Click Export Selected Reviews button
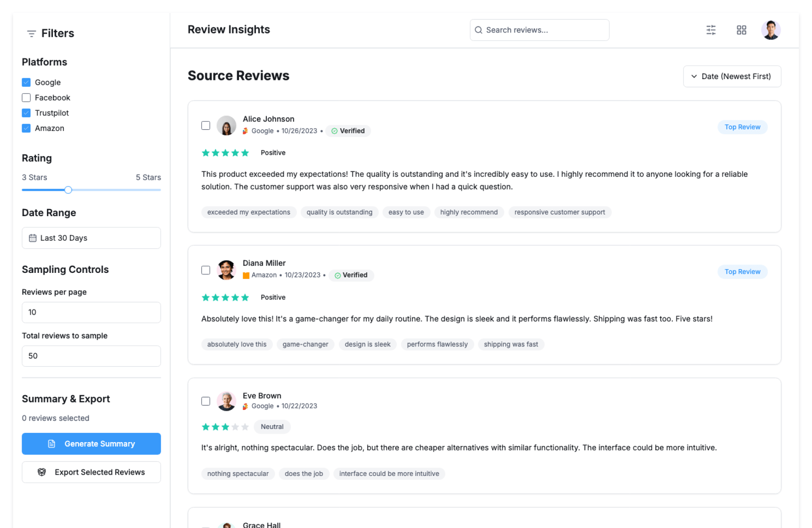 (91, 472)
